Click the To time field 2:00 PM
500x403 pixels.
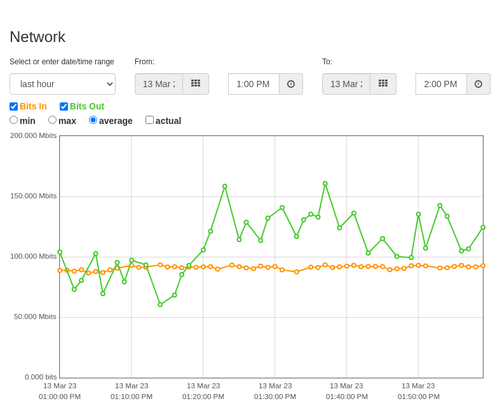click(x=441, y=84)
